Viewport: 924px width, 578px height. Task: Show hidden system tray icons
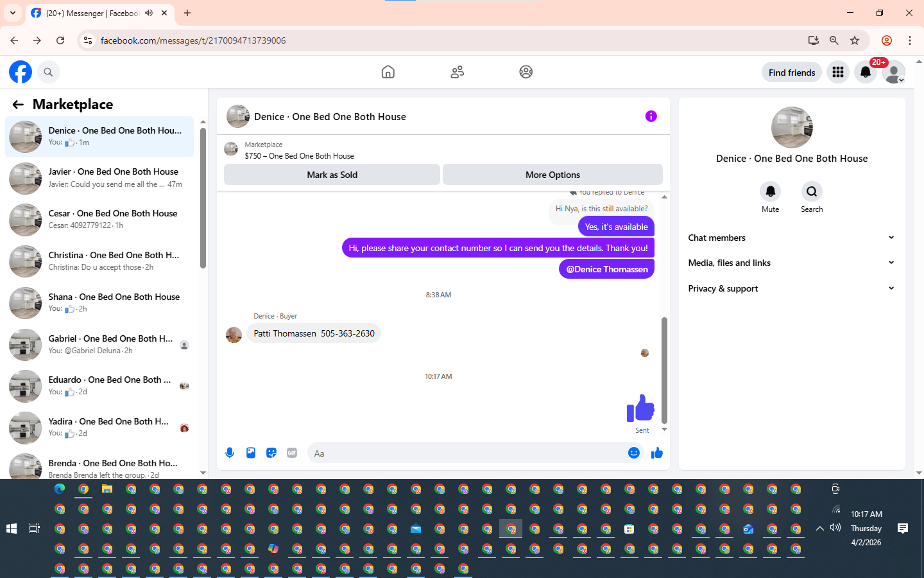pos(819,529)
